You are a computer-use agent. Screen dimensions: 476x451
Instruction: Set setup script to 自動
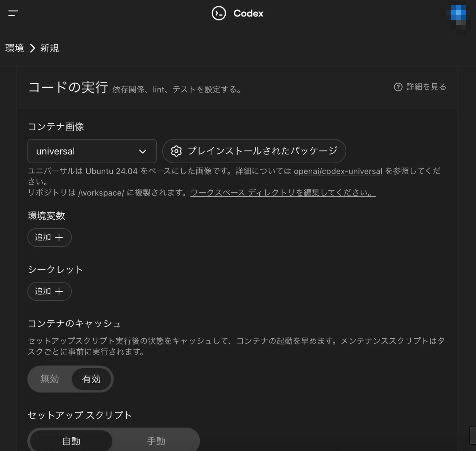(x=71, y=441)
